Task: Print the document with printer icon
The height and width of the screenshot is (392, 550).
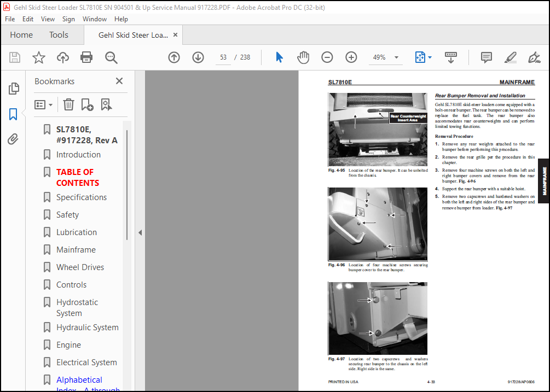Action: [x=86, y=57]
